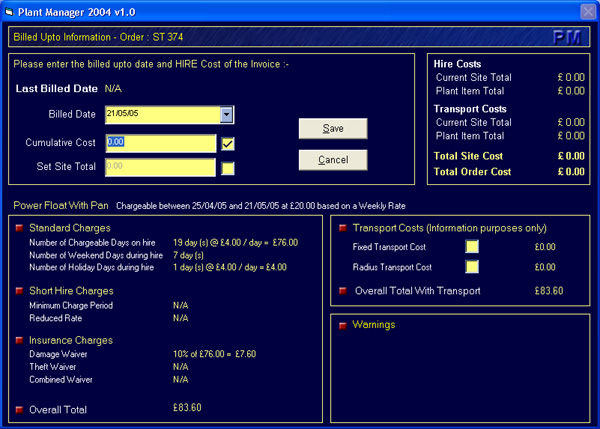The height and width of the screenshot is (429, 600).
Task: Tick the Fixed Transport Cost checkbox
Action: tap(472, 246)
